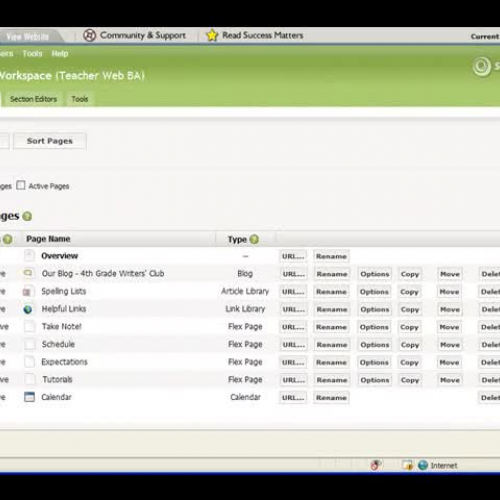Screen dimensions: 500x500
Task: Click Options for Take Note! row
Action: [x=374, y=327]
